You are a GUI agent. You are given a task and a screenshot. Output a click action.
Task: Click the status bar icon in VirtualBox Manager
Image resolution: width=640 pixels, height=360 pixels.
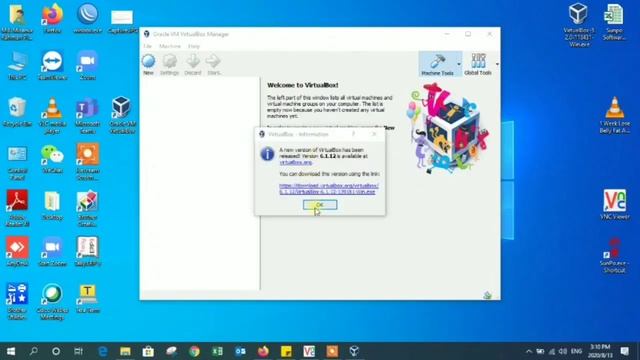coord(487,295)
